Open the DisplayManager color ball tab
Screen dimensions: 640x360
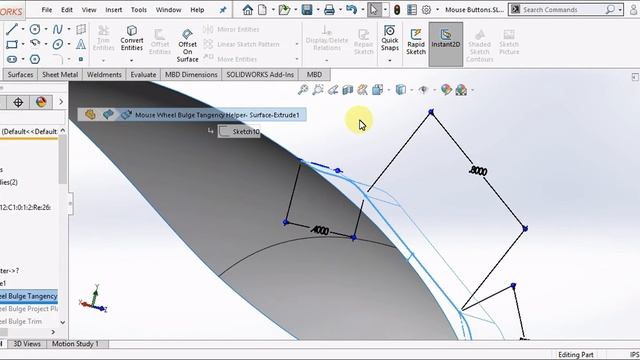(x=41, y=102)
